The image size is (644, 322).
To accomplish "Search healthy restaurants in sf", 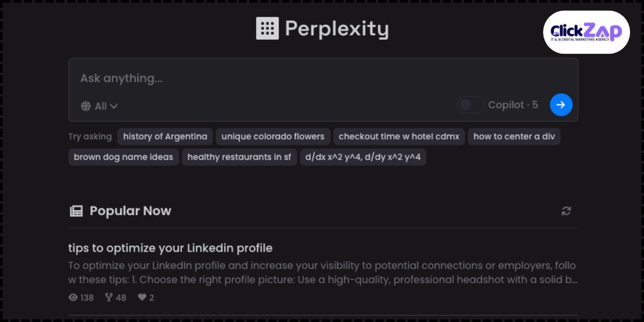I will point(239,157).
